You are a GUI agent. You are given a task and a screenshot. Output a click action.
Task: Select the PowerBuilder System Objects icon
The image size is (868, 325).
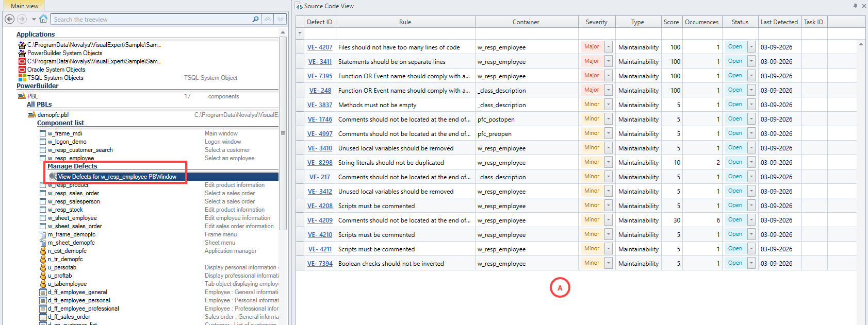(22, 53)
